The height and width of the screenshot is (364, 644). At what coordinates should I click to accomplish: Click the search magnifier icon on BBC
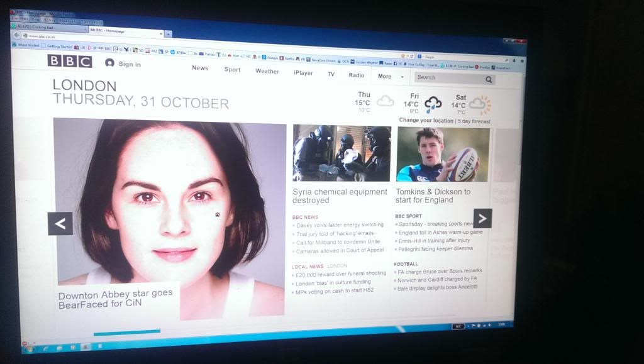tap(489, 80)
